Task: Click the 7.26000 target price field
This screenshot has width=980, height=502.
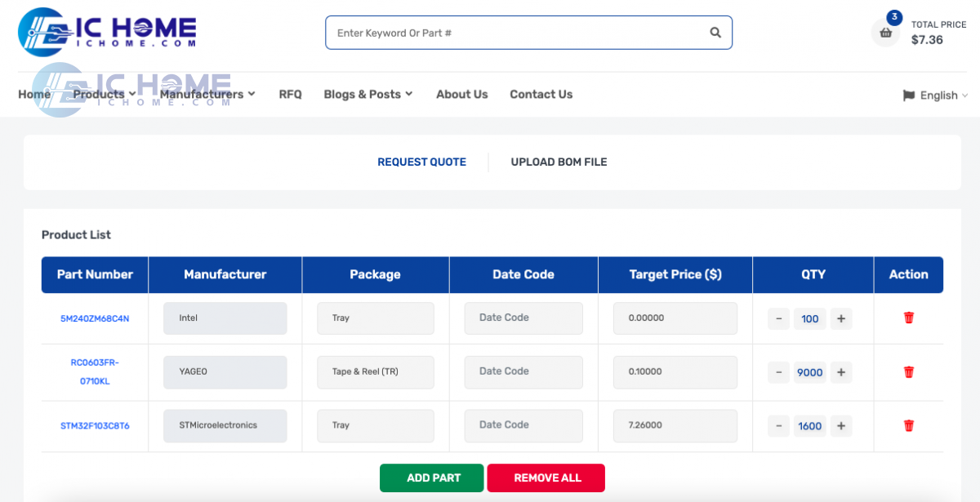Action: coord(675,425)
